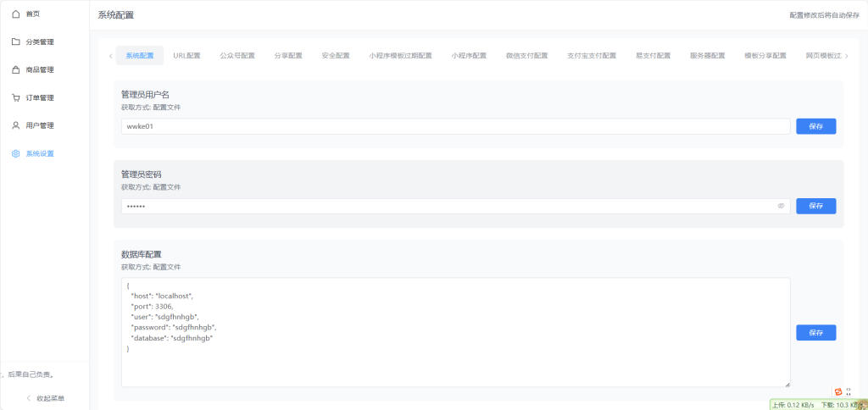
Task: Select the 安全配置 tab
Action: point(336,56)
